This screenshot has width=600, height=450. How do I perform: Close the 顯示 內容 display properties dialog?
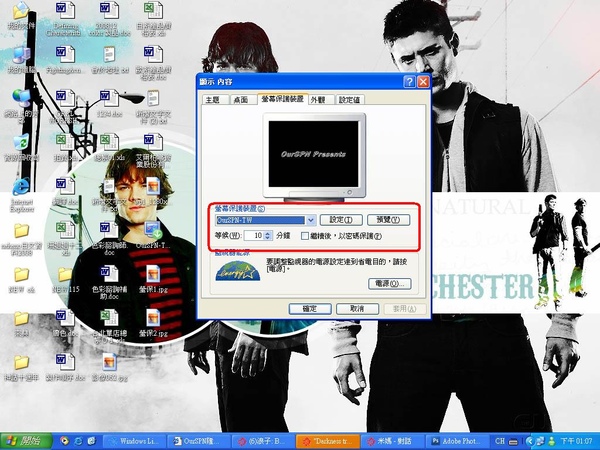[x=423, y=82]
